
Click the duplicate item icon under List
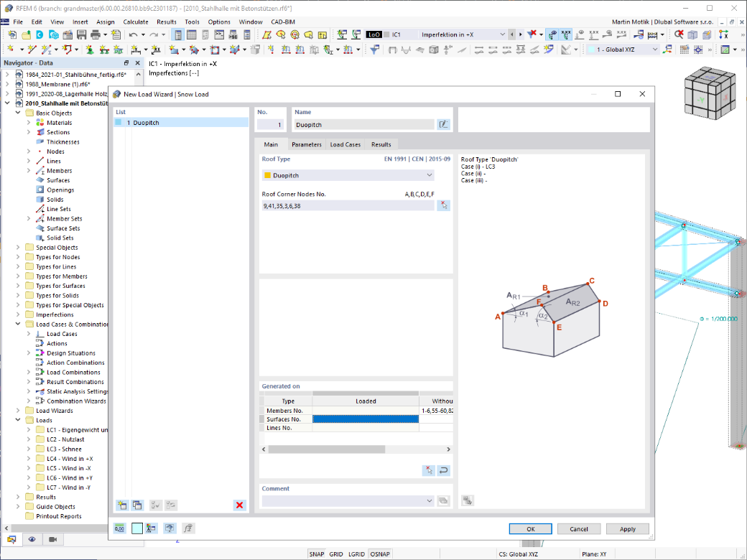point(137,505)
